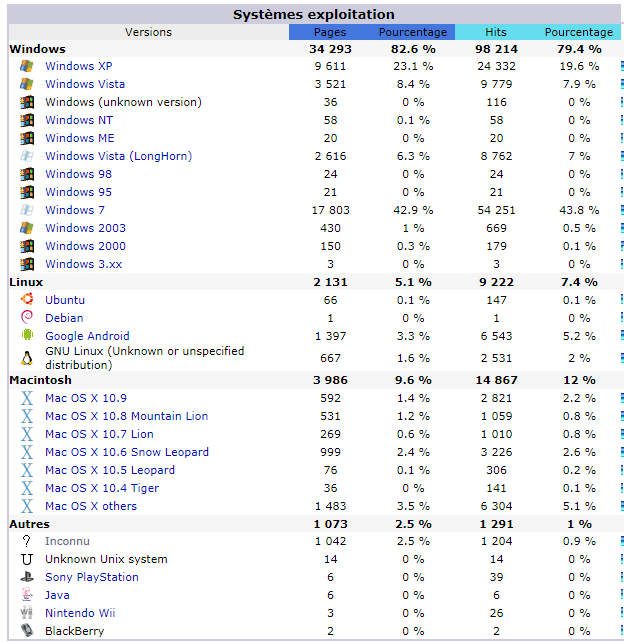Click the BlackBerry phone icon
The width and height of the screenshot is (624, 642).
click(27, 631)
